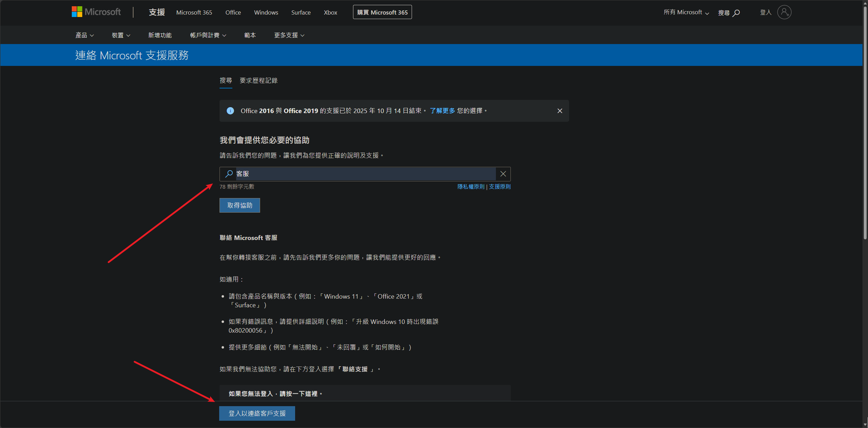Click 登入以連絡客戶支援 button

257,413
